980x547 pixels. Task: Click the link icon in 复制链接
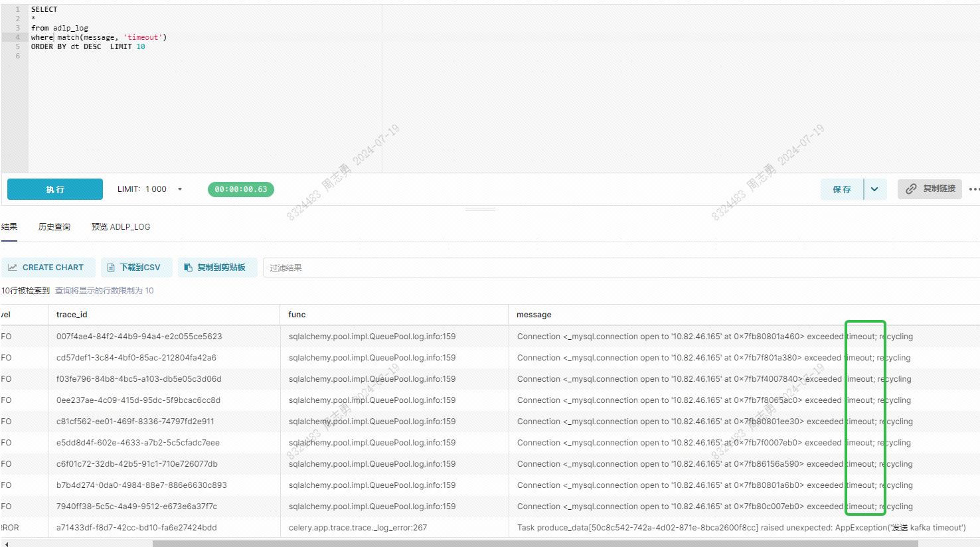tap(912, 189)
